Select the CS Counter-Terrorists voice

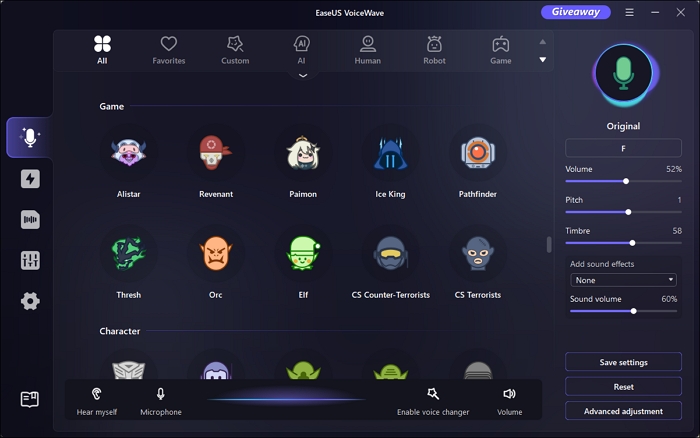(x=390, y=254)
